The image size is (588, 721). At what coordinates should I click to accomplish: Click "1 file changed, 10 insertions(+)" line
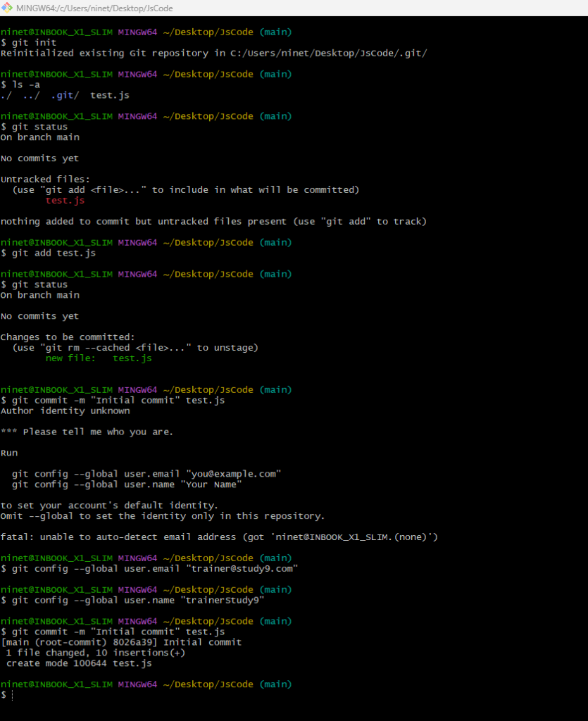(96, 653)
